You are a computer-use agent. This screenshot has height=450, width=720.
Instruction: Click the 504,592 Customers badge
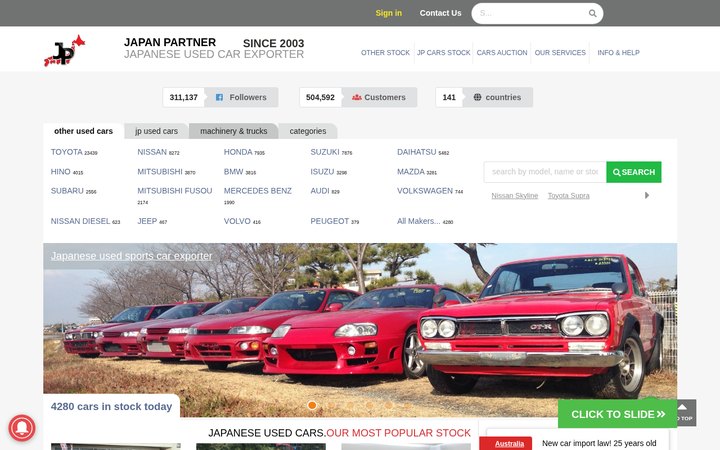(358, 97)
